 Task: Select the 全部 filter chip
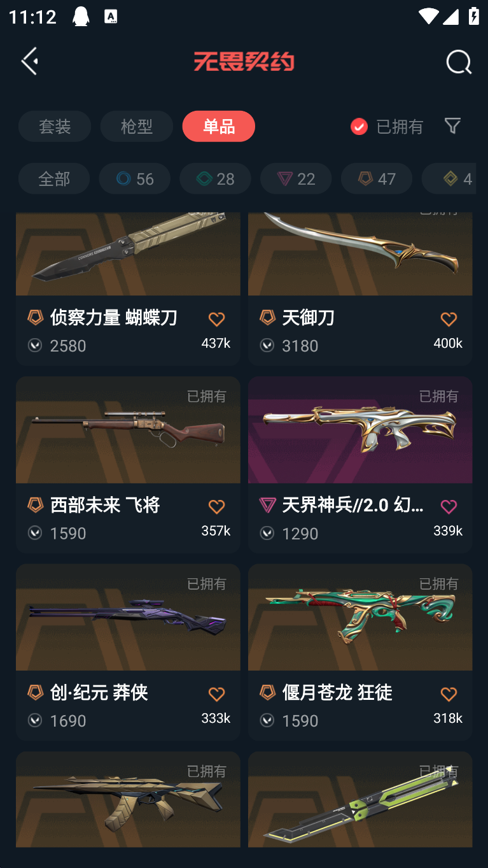coord(54,178)
